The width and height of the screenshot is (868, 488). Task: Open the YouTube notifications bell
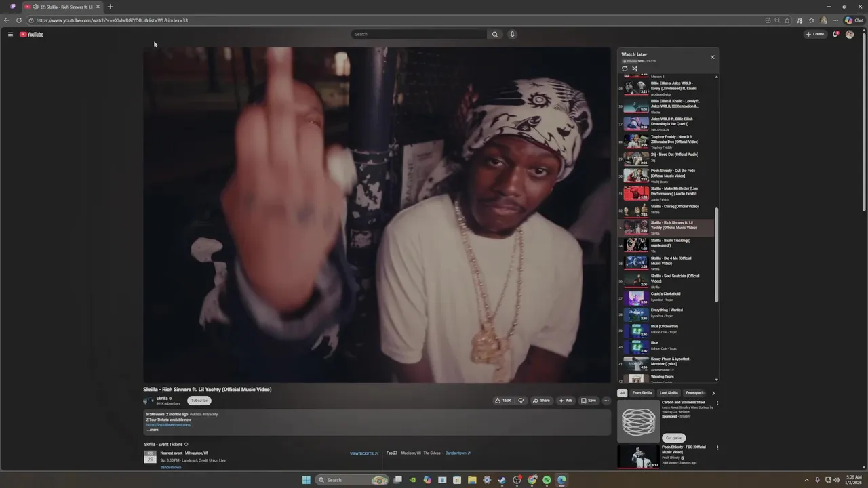click(835, 34)
